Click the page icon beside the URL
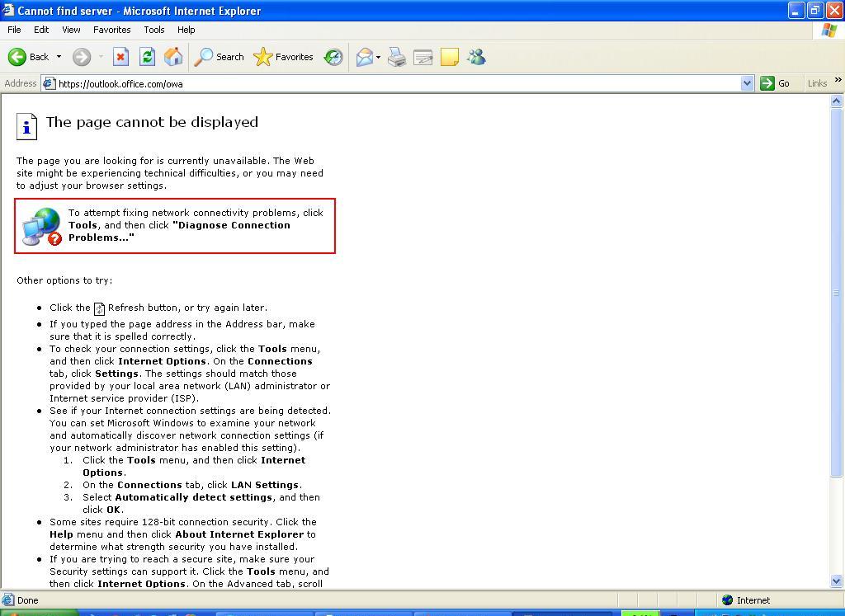 49,83
